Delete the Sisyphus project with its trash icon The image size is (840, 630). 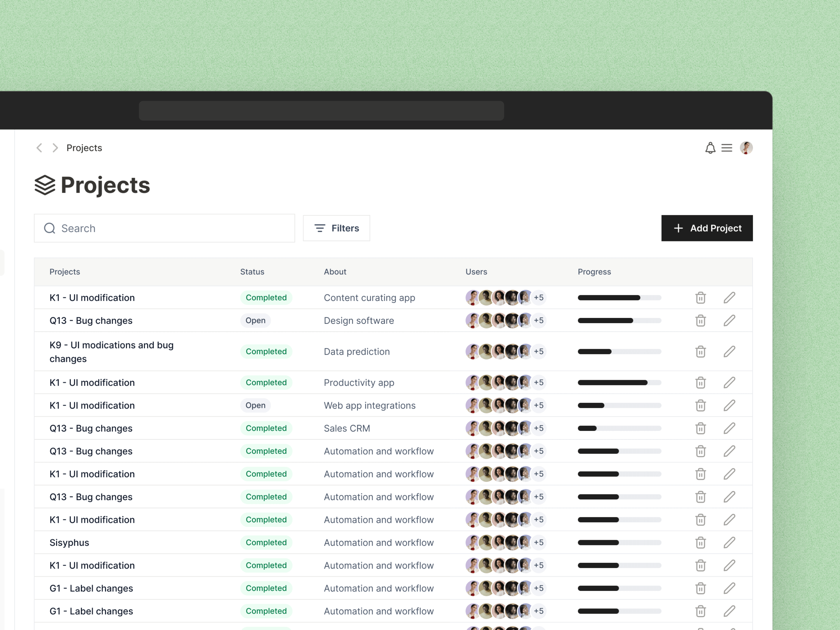point(700,542)
